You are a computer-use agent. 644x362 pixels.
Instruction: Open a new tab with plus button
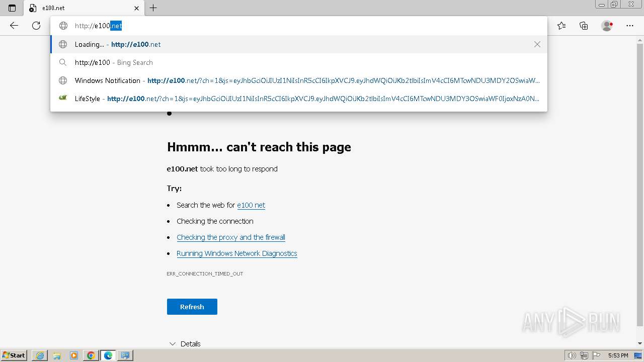click(x=153, y=8)
